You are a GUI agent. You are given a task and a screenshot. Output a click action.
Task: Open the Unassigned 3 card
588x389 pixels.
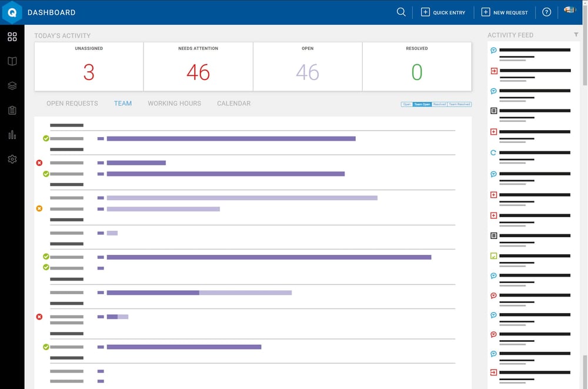(x=89, y=67)
